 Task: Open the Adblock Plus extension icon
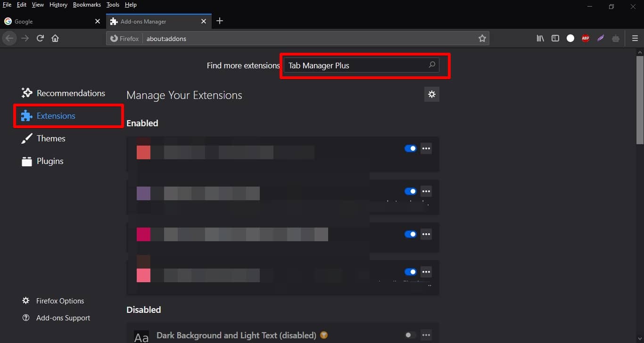point(586,38)
